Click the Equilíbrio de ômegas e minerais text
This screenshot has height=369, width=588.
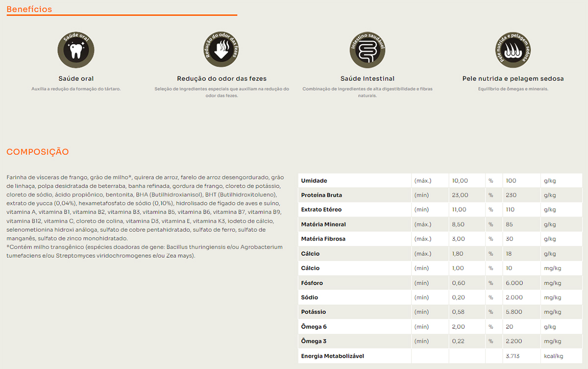[513, 89]
